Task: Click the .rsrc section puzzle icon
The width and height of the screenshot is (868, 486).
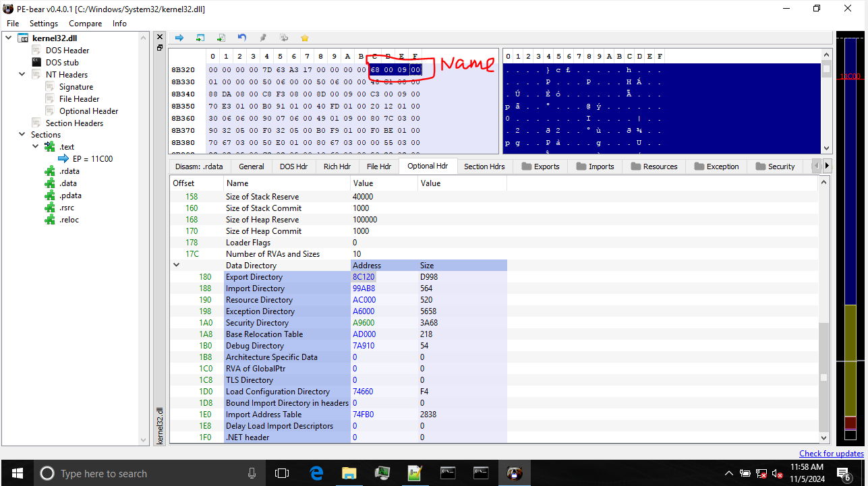Action: click(x=49, y=208)
